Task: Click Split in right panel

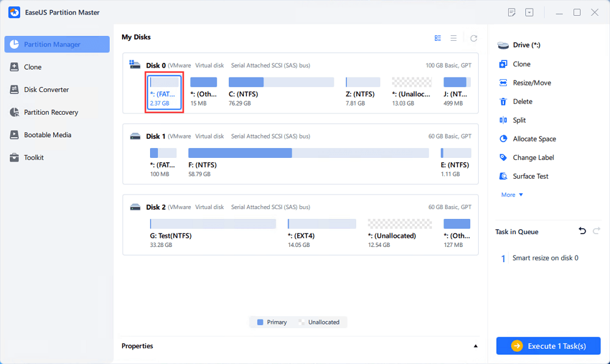Action: pyautogui.click(x=519, y=120)
